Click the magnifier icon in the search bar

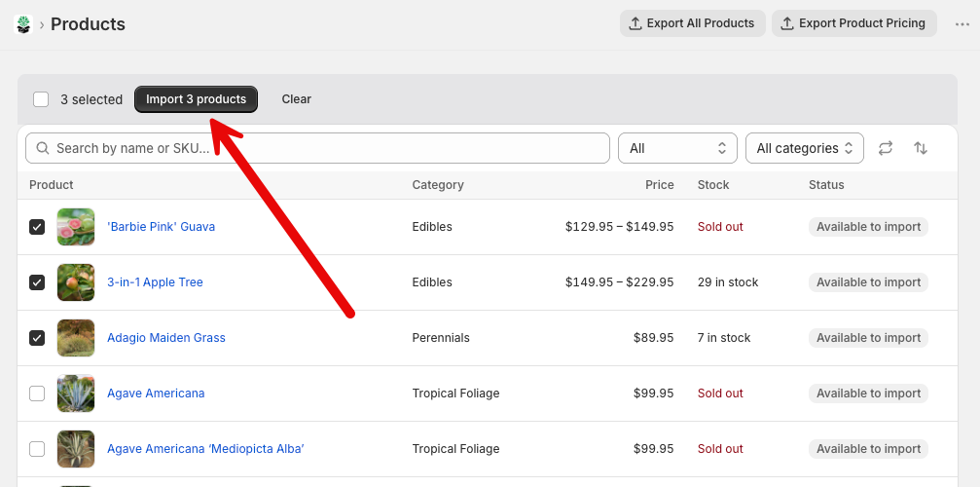point(43,148)
